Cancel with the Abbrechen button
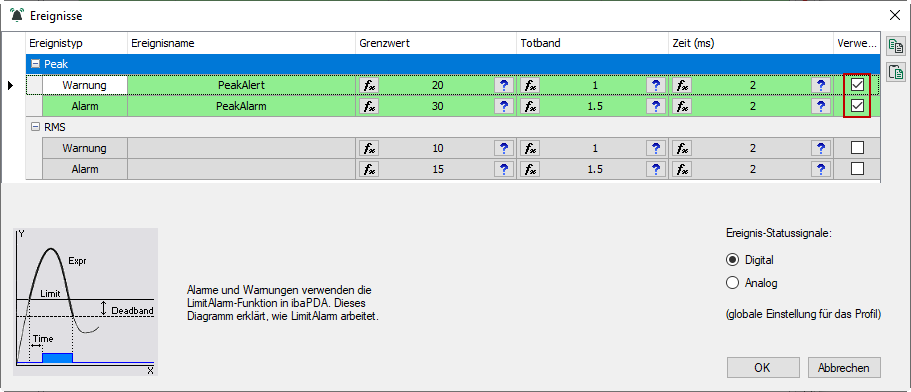The height and width of the screenshot is (392, 911). tap(844, 368)
